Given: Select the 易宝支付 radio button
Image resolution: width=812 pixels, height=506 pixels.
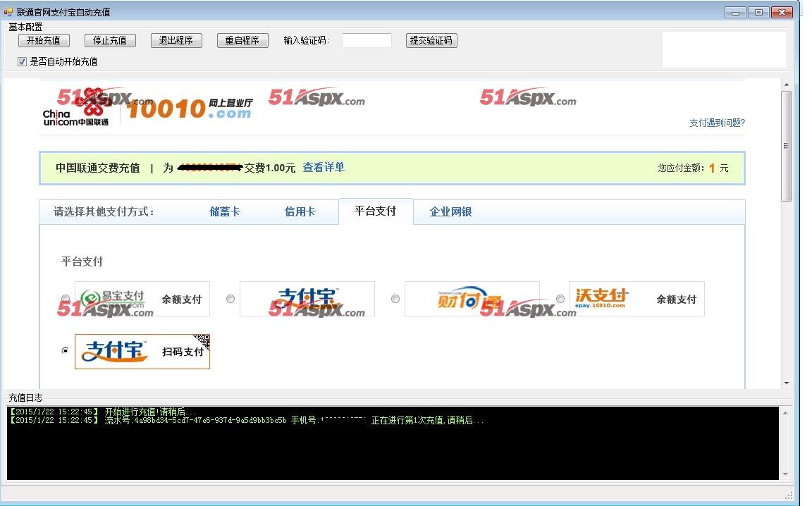Looking at the screenshot, I should (x=66, y=299).
